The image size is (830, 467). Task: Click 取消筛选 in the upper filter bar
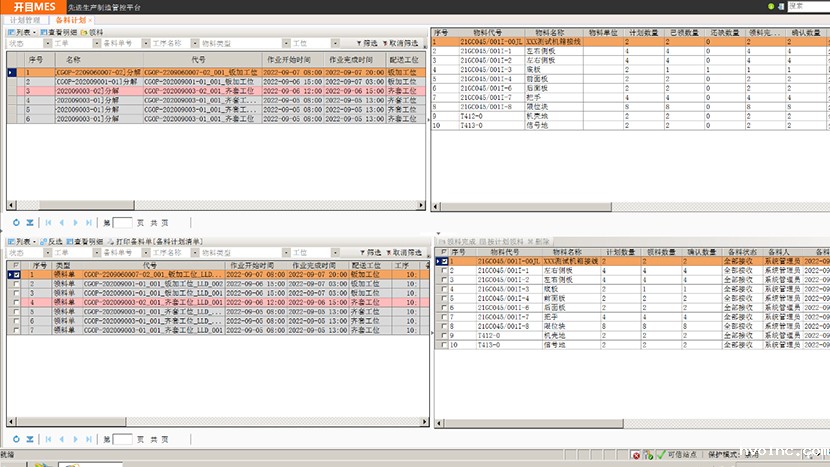pos(407,44)
